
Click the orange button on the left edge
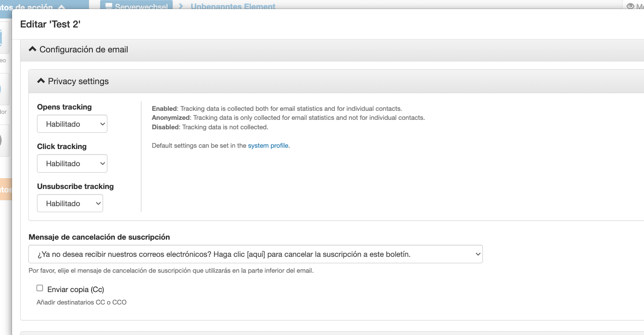pyautogui.click(x=5, y=189)
